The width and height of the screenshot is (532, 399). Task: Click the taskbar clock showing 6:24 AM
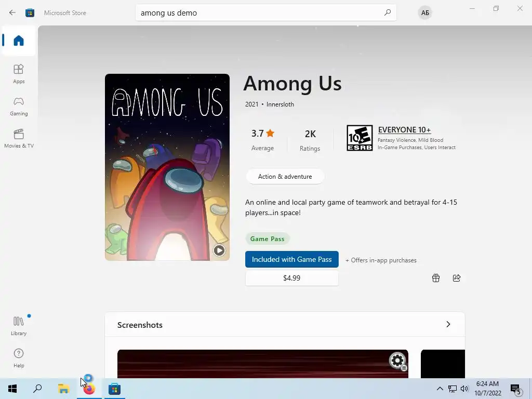(x=487, y=389)
